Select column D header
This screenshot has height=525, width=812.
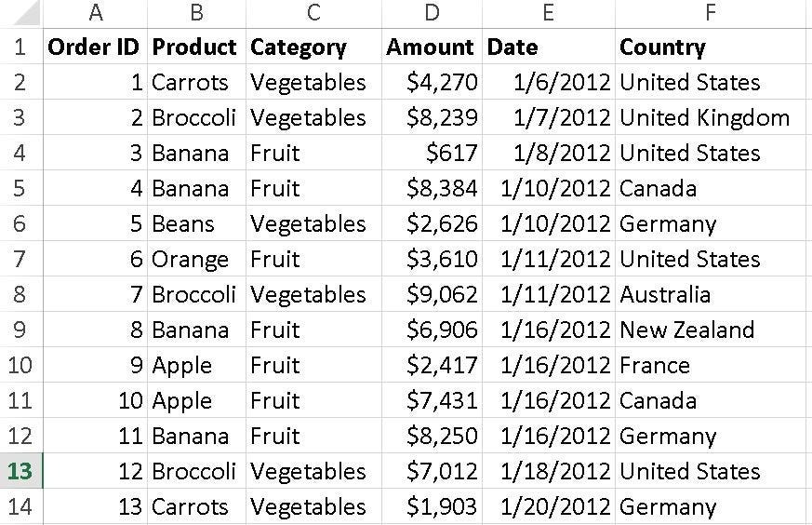432,13
